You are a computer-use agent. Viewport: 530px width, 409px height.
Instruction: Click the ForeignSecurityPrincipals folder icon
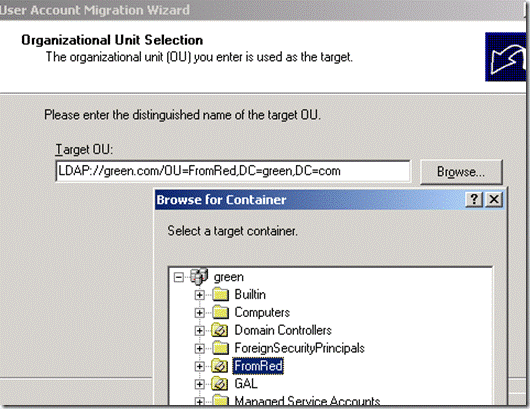[x=221, y=348]
